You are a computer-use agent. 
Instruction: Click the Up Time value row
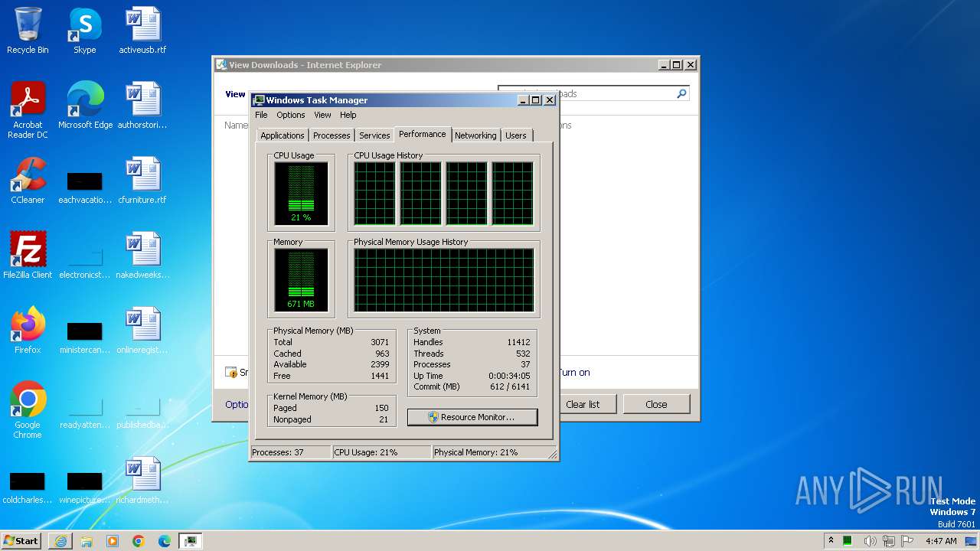pyautogui.click(x=472, y=376)
